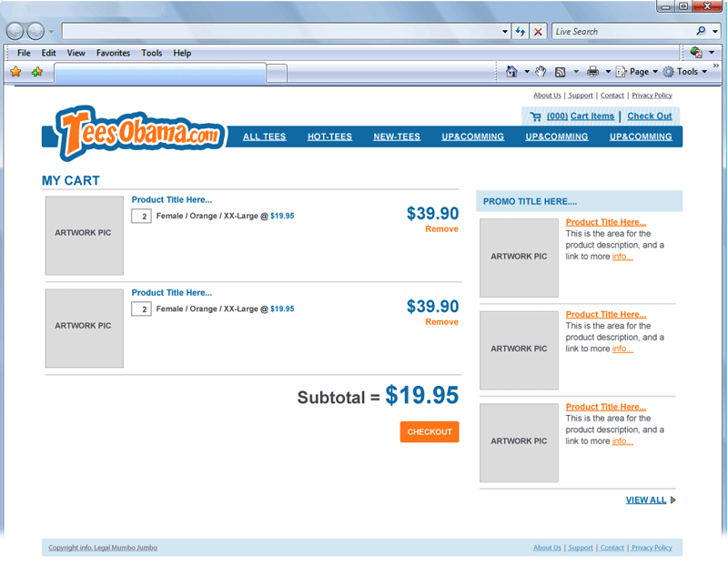The image size is (728, 577).
Task: Click the hand tool icon
Action: pyautogui.click(x=541, y=72)
